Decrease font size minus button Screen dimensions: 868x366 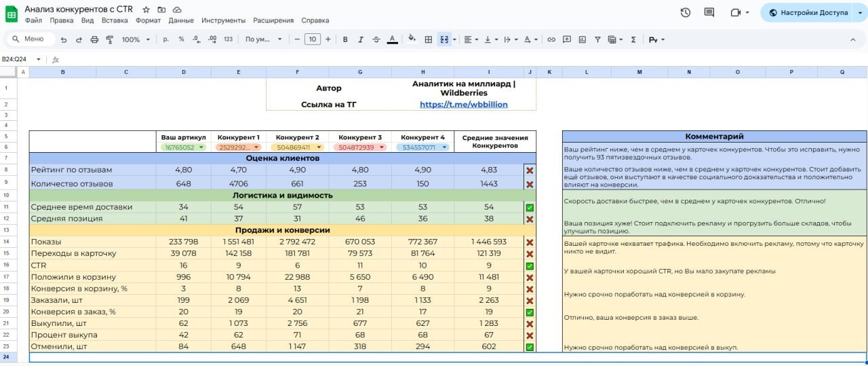point(296,39)
